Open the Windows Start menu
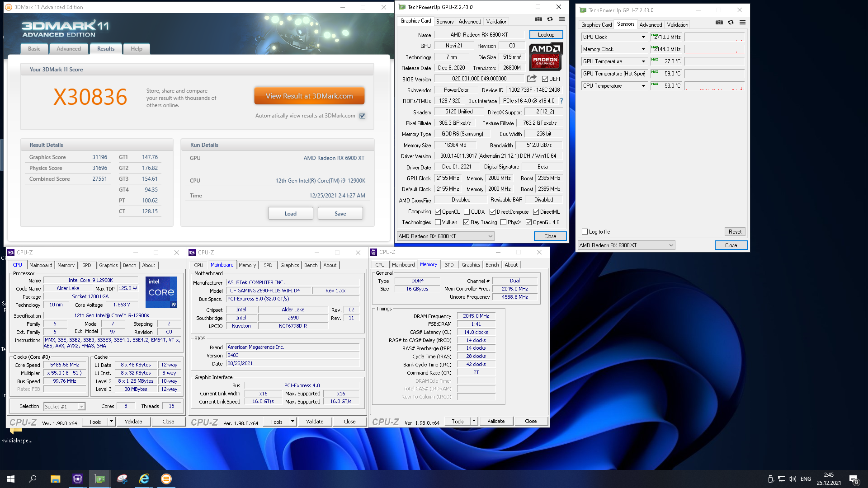This screenshot has width=868, height=488. (11, 479)
